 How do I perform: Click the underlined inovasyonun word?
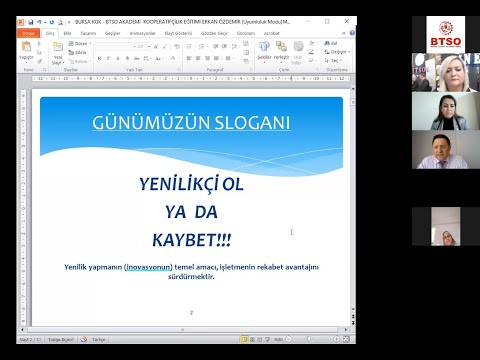[148, 267]
